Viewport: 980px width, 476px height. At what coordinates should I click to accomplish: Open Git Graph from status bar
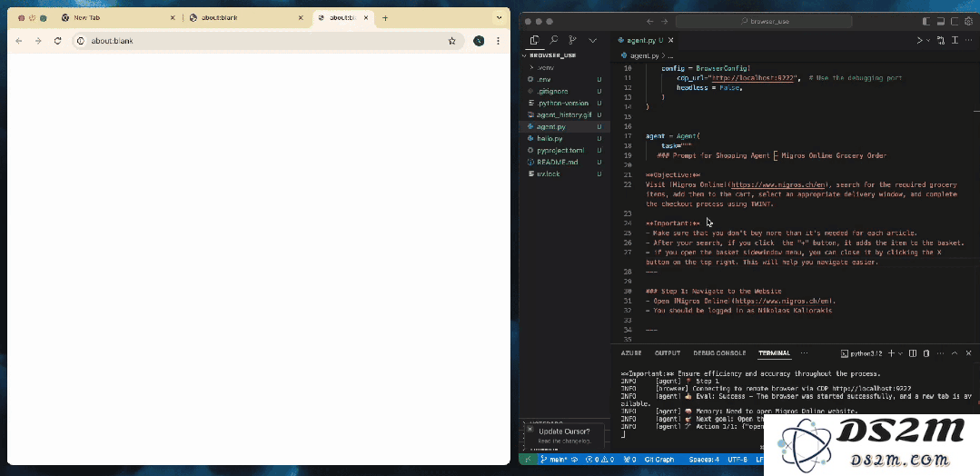[659, 459]
